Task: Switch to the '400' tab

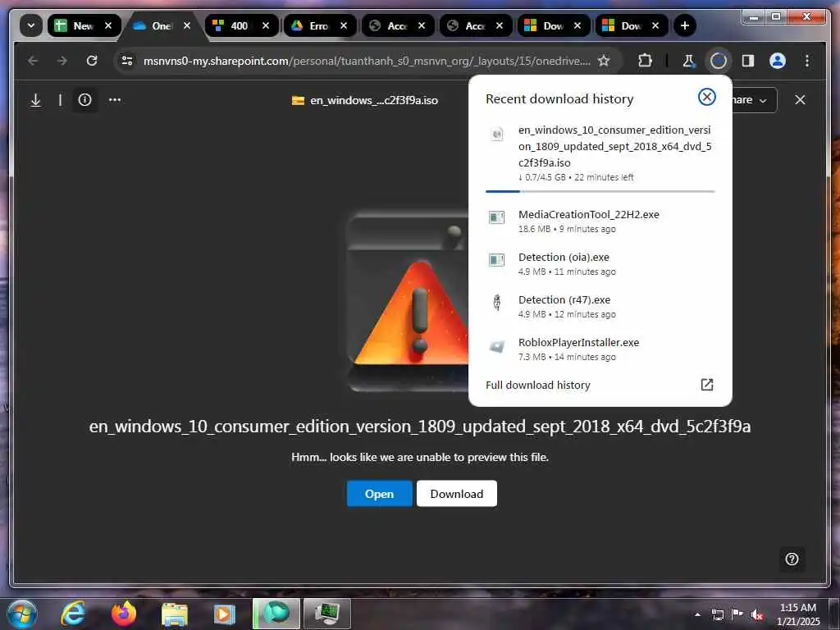Action: tap(241, 25)
